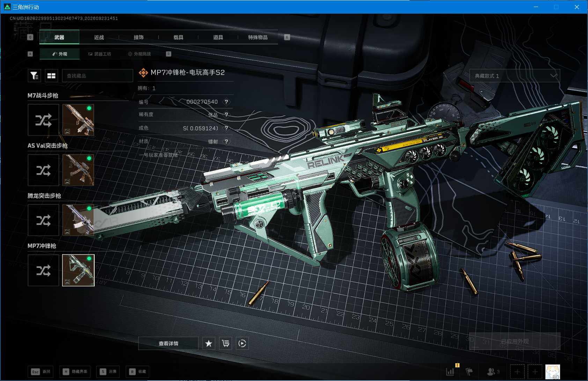Select the AS Val突击步枪 skin thumbnail
Viewport: 588px width, 381px height.
[x=78, y=170]
